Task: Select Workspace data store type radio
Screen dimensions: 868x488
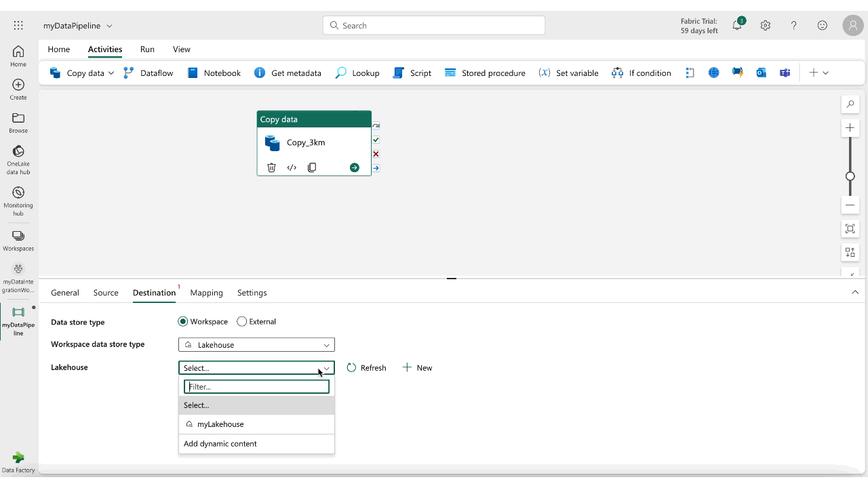Action: pos(182,321)
